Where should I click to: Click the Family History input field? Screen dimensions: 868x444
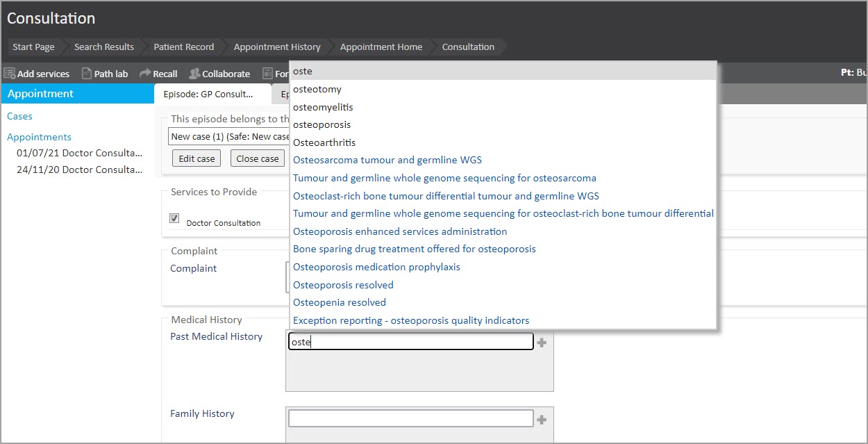410,418
